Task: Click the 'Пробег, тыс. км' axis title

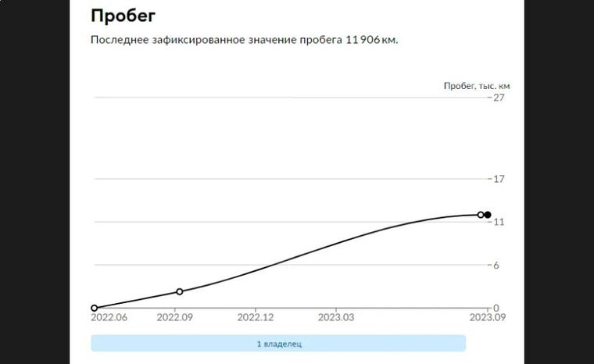Action: (477, 86)
